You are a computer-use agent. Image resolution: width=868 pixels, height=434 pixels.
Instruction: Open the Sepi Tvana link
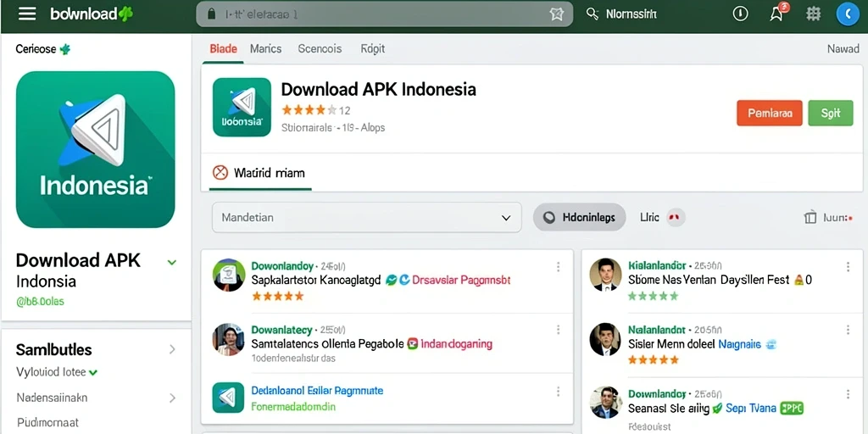pos(750,409)
